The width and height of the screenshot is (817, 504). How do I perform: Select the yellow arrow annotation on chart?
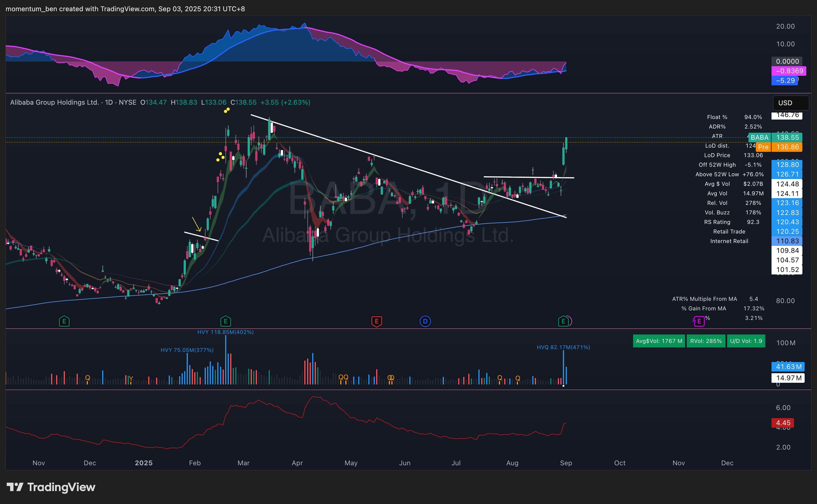pos(197,224)
